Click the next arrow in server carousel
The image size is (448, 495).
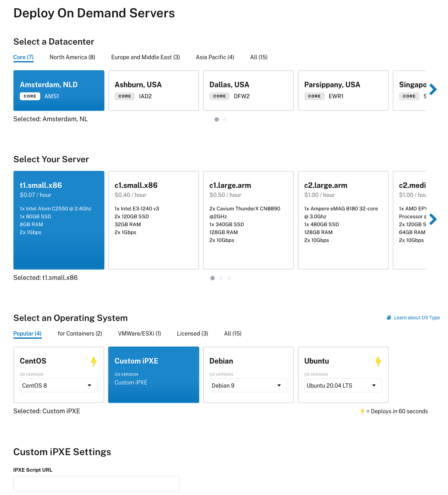[433, 219]
